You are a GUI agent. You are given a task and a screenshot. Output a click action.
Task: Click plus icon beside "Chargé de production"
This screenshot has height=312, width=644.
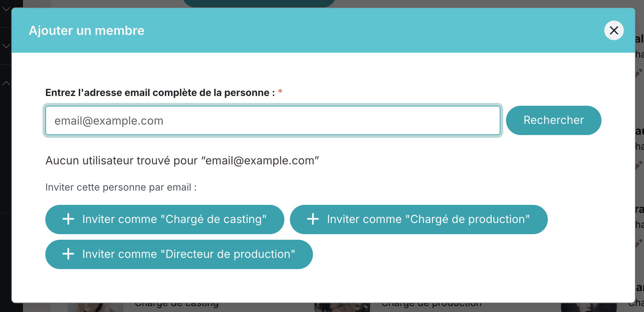tap(313, 219)
